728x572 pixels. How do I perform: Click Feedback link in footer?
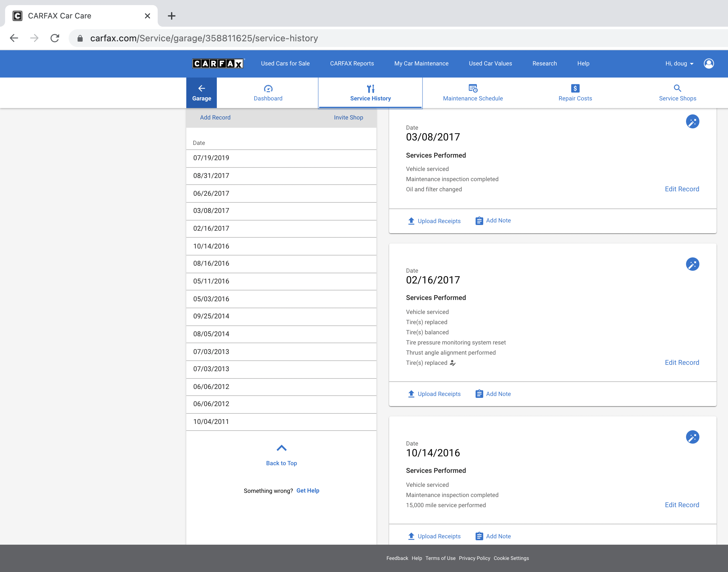397,558
